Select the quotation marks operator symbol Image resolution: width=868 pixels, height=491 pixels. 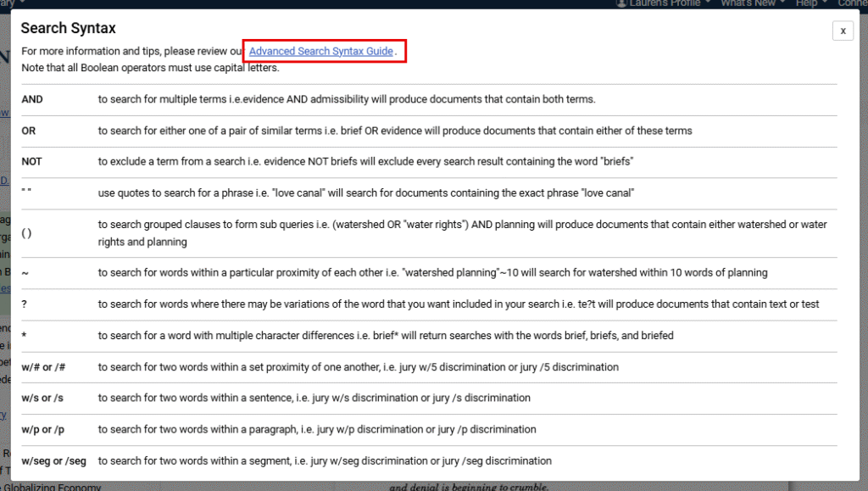[x=26, y=193]
